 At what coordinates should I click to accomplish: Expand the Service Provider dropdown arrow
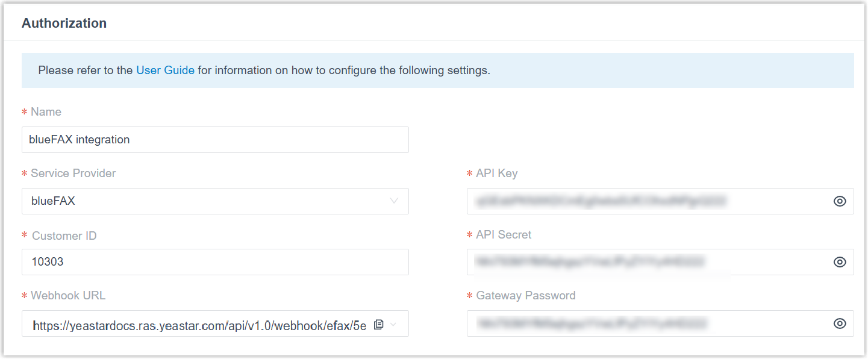point(394,201)
